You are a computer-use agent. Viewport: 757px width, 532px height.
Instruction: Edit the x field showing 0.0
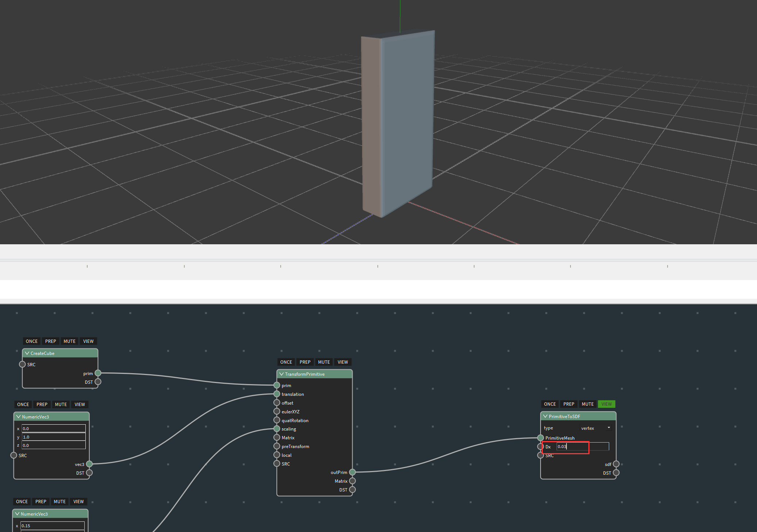pos(54,428)
